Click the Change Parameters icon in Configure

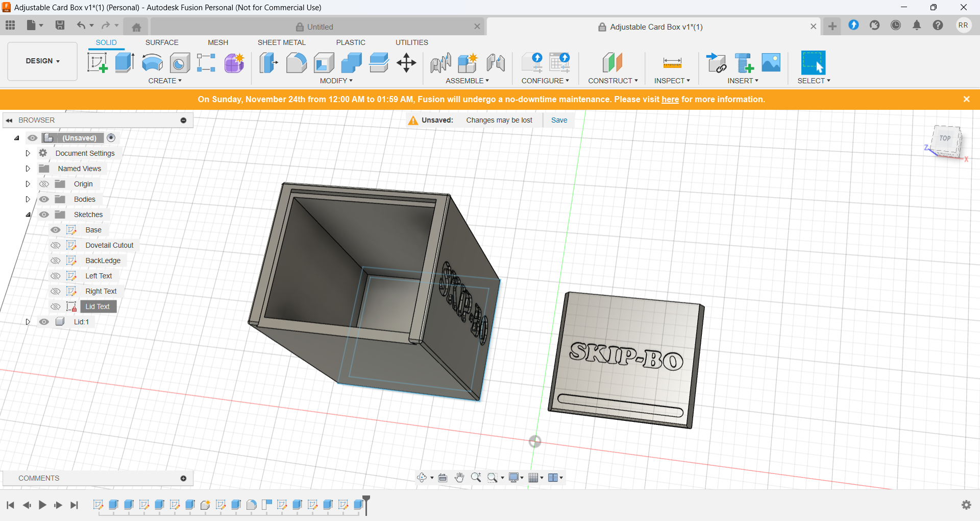tap(559, 63)
